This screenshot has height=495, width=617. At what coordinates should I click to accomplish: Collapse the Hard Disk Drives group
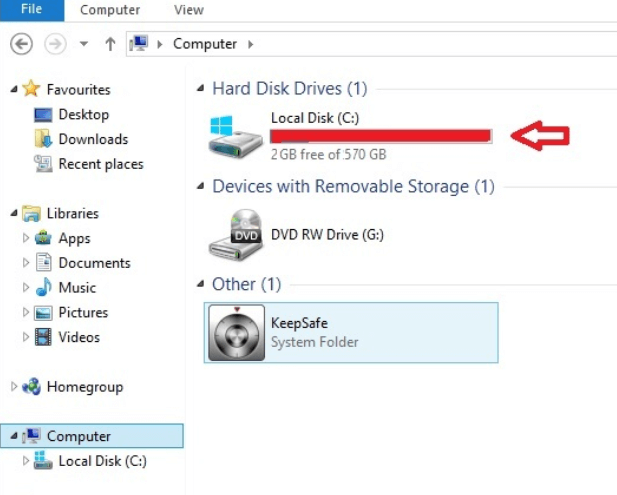[x=201, y=88]
